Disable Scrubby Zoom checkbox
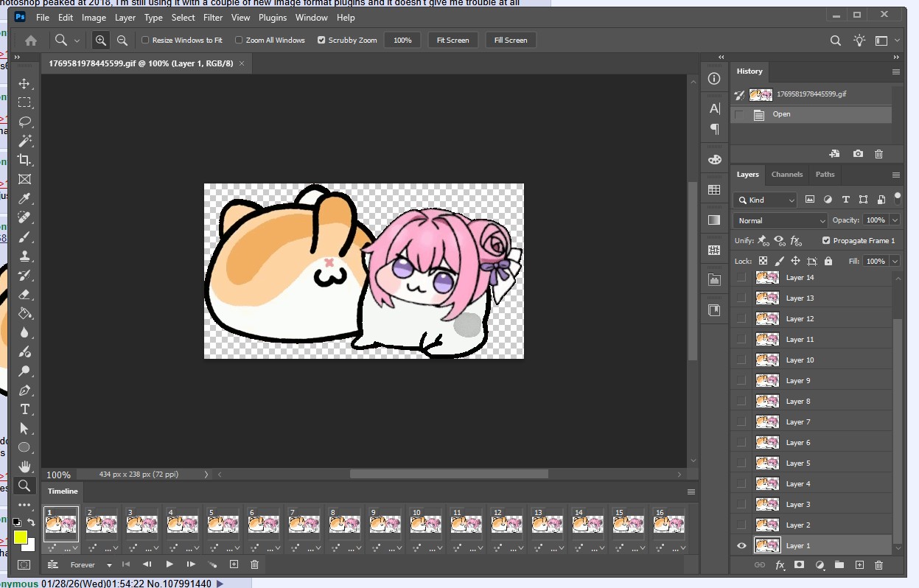Viewport: 919px width, 588px height. 321,41
